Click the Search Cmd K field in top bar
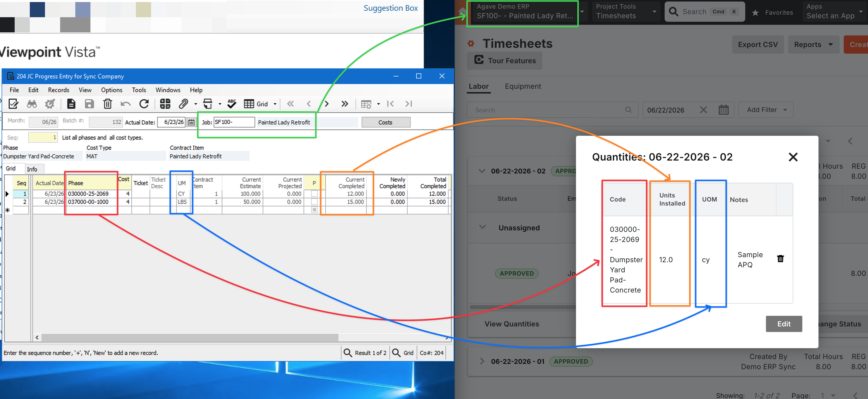Screen dimensions: 868x399 (705, 12)
